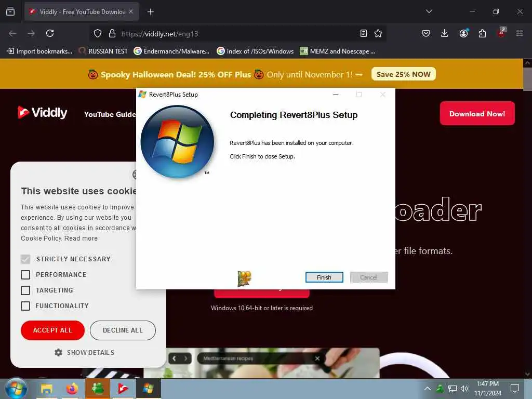Click the page vertical scrollbar thumb

click(527, 79)
